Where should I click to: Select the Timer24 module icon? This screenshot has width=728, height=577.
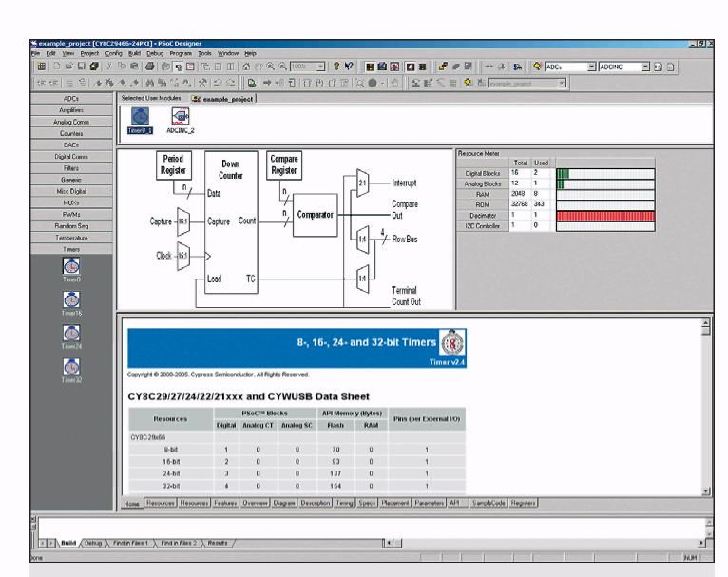[x=71, y=334]
